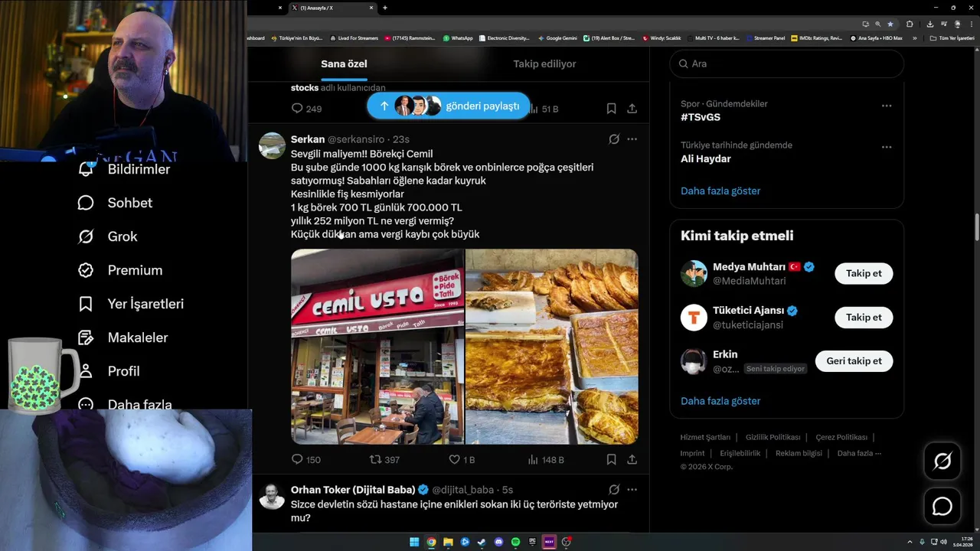Share the stocks post at top

(x=632, y=109)
